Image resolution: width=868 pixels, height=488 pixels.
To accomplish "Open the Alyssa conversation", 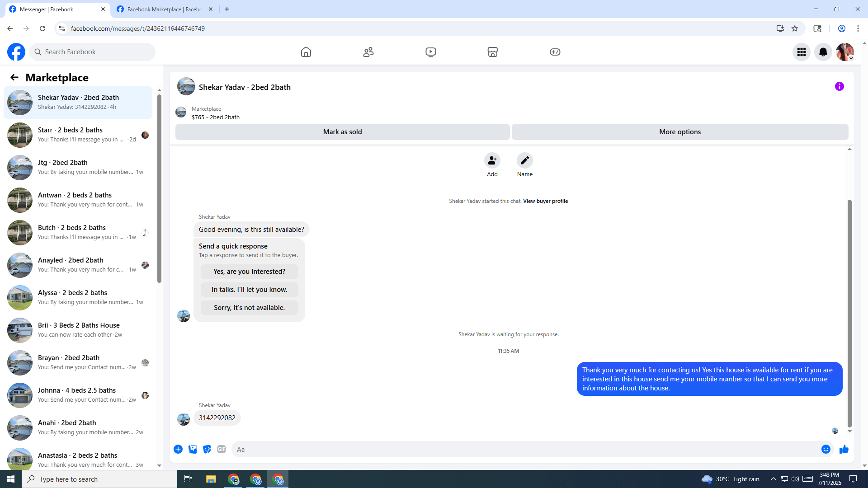I will [78, 298].
